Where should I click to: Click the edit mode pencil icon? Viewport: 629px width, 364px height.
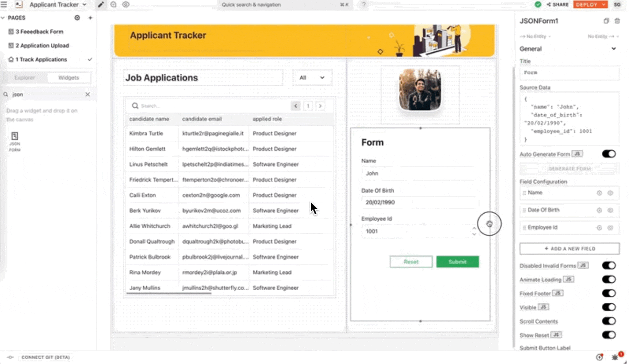(101, 5)
